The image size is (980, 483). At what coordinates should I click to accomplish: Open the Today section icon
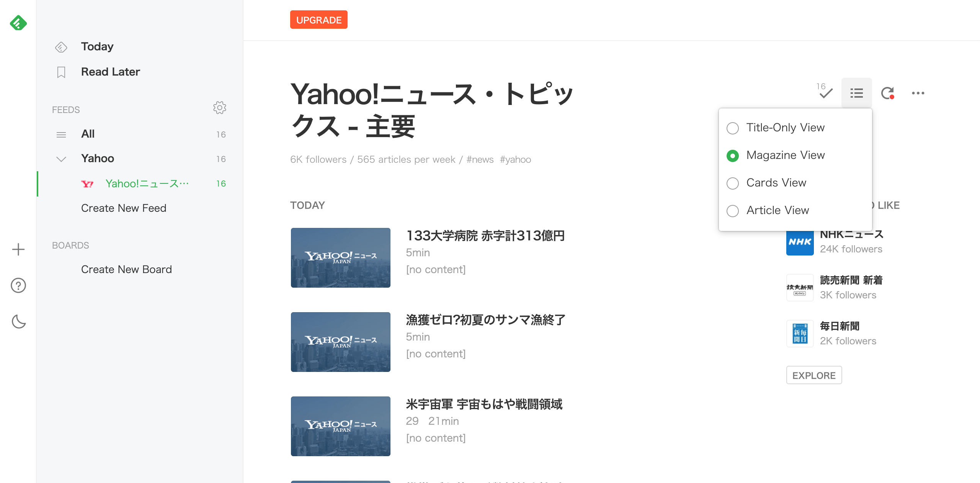click(x=61, y=47)
